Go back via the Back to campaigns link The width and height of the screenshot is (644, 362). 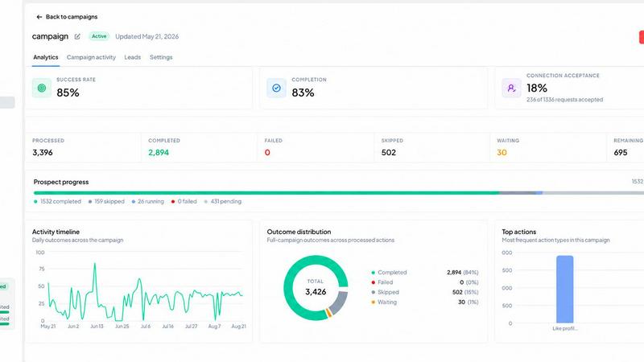click(x=67, y=17)
